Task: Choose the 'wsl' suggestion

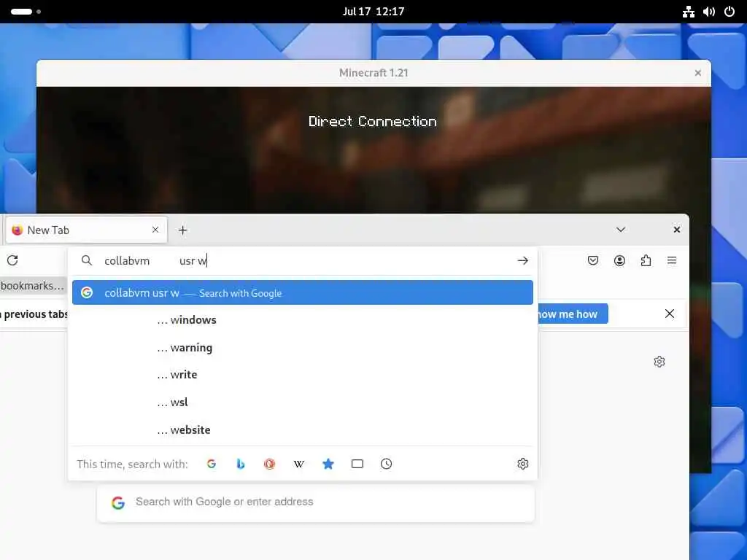Action: click(x=303, y=402)
